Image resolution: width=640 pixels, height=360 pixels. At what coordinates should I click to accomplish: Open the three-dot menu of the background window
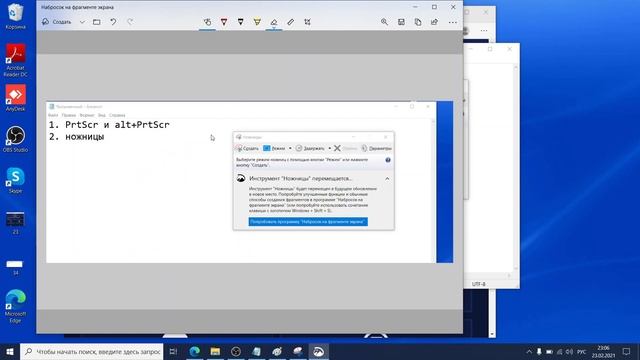(484, 31)
